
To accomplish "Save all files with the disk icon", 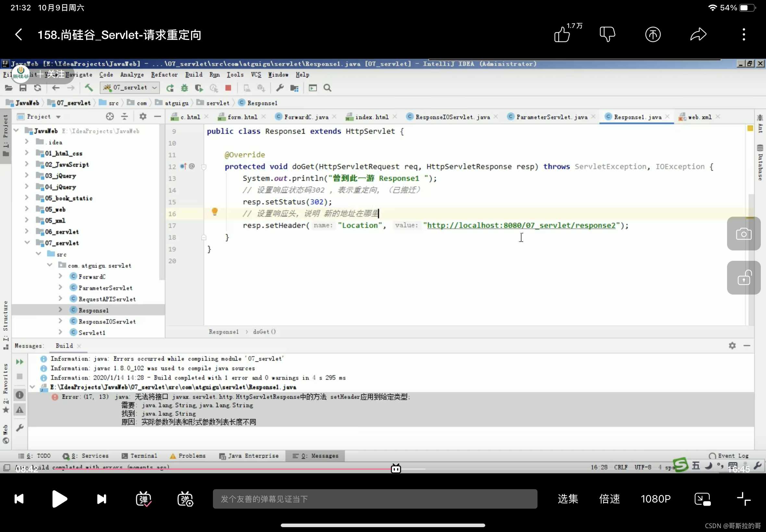I will [23, 88].
